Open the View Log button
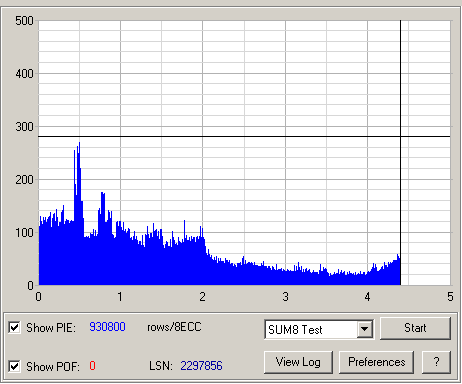 [x=298, y=362]
